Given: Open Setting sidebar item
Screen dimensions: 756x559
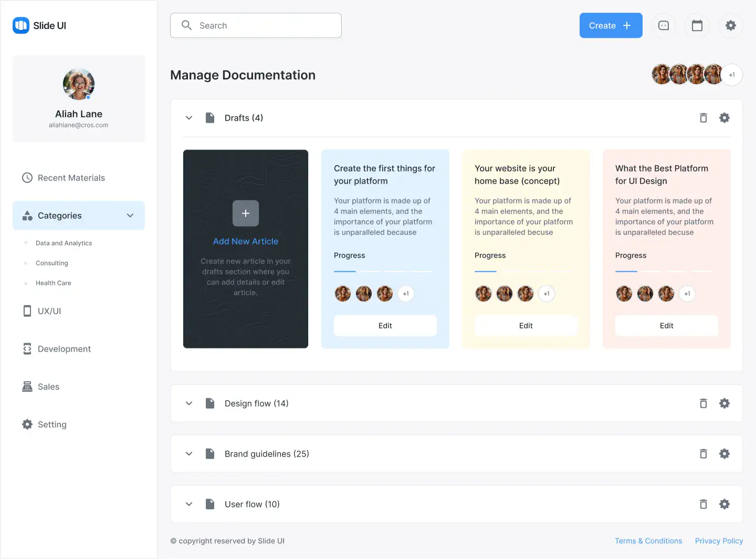Looking at the screenshot, I should (44, 424).
